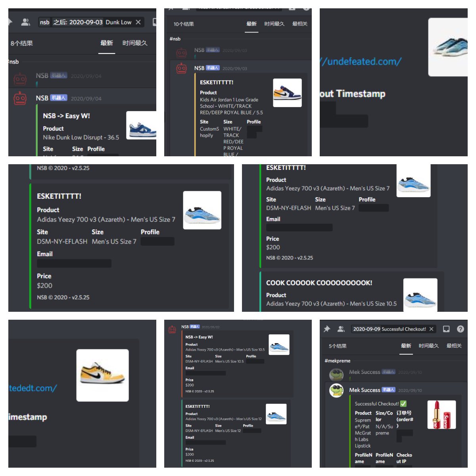Image resolution: width=476 pixels, height=476 pixels.
Task: Select 时间最久 tab in the 10个结果 panel
Action: tap(274, 24)
